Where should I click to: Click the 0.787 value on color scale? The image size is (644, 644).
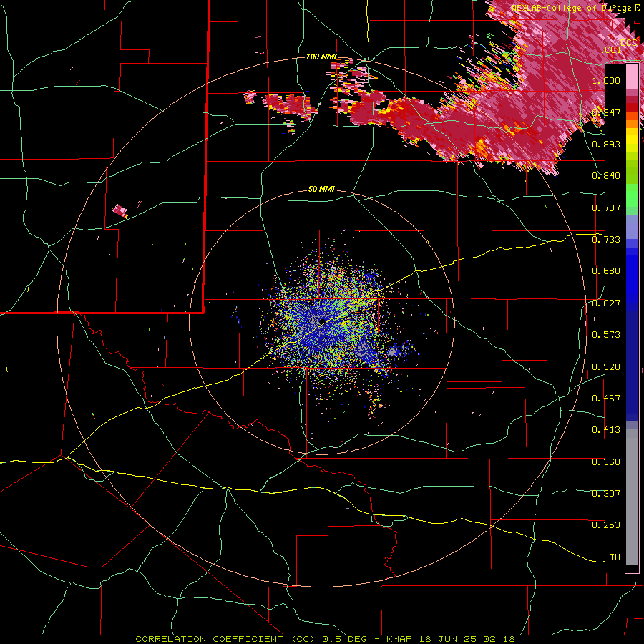(606, 208)
